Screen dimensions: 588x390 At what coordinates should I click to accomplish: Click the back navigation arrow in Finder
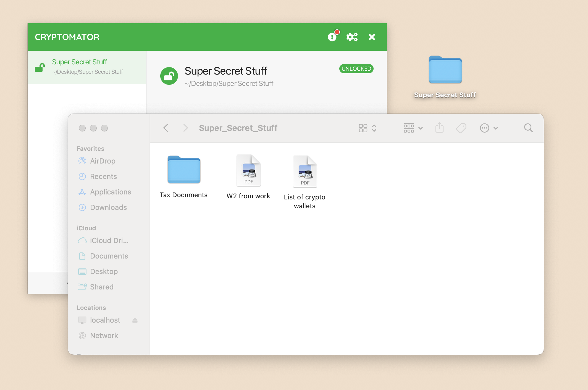pyautogui.click(x=166, y=128)
